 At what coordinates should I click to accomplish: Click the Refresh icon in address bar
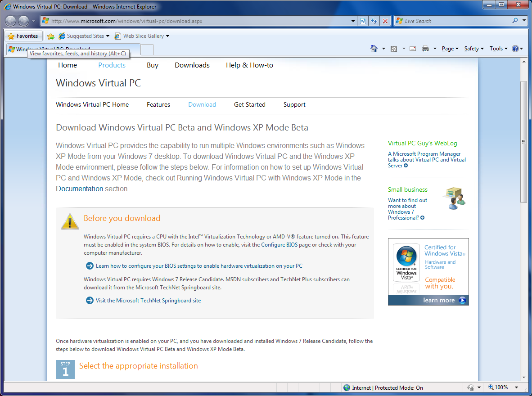coord(374,21)
